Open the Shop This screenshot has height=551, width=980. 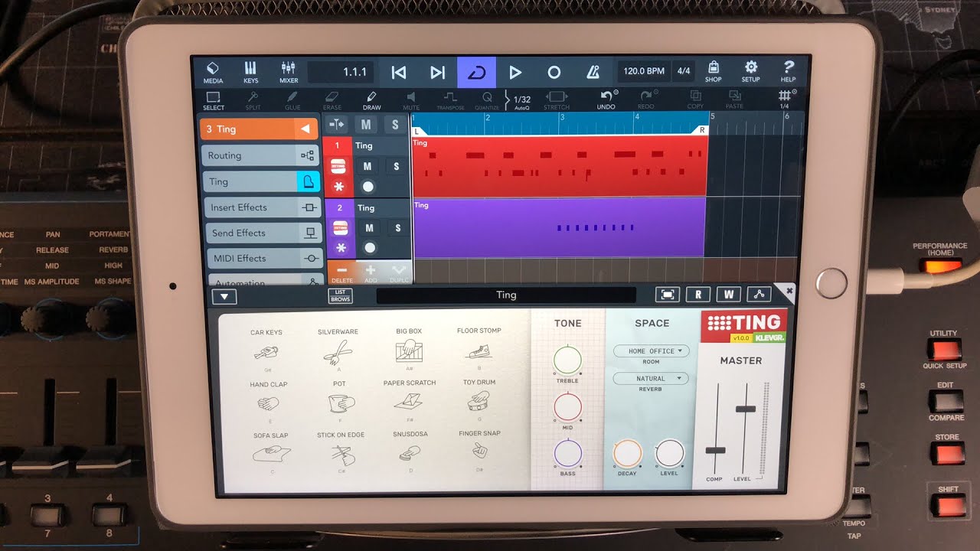coord(713,73)
